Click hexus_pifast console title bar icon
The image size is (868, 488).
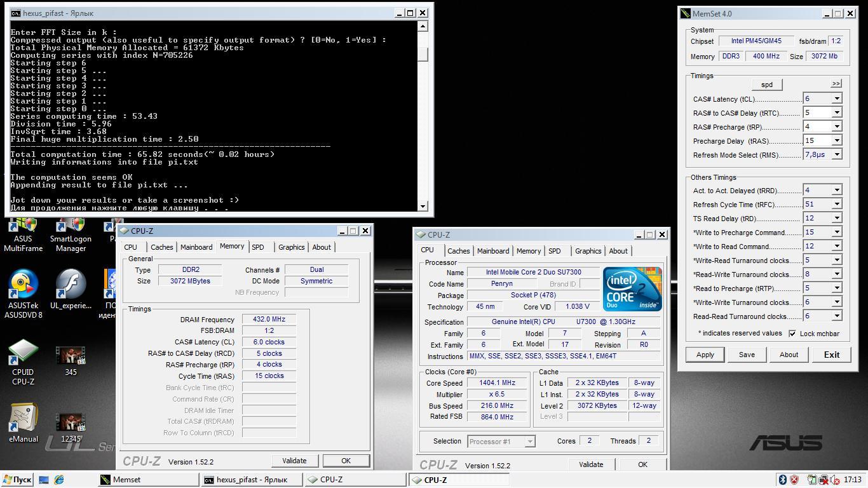pos(15,13)
